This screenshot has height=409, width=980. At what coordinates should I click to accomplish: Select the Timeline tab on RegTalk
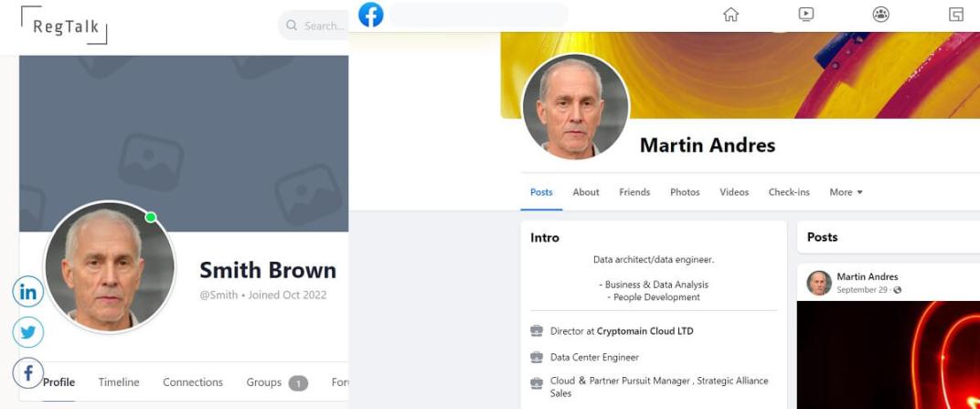tap(119, 382)
